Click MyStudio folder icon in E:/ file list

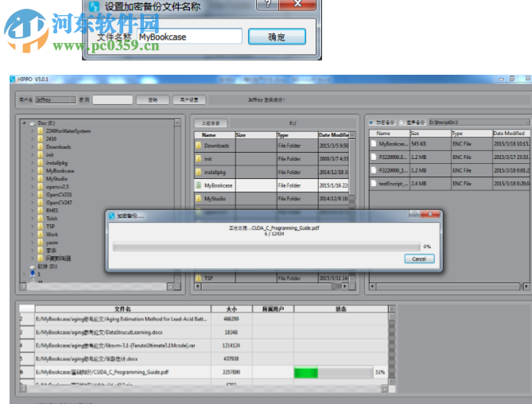[x=199, y=199]
